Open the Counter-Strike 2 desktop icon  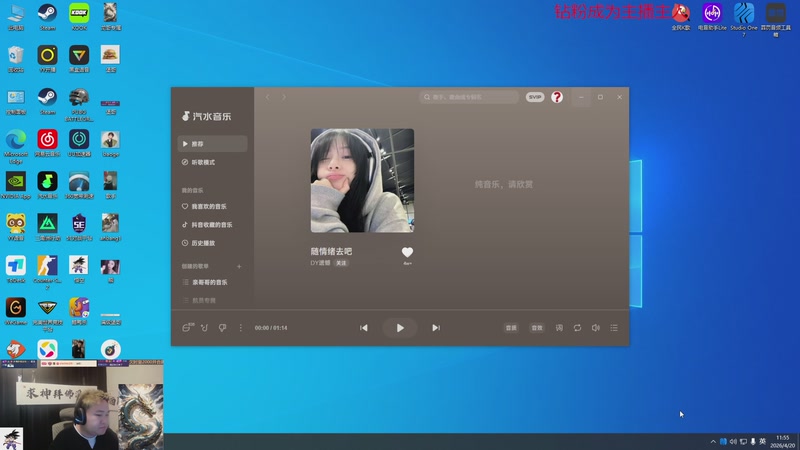tap(47, 272)
